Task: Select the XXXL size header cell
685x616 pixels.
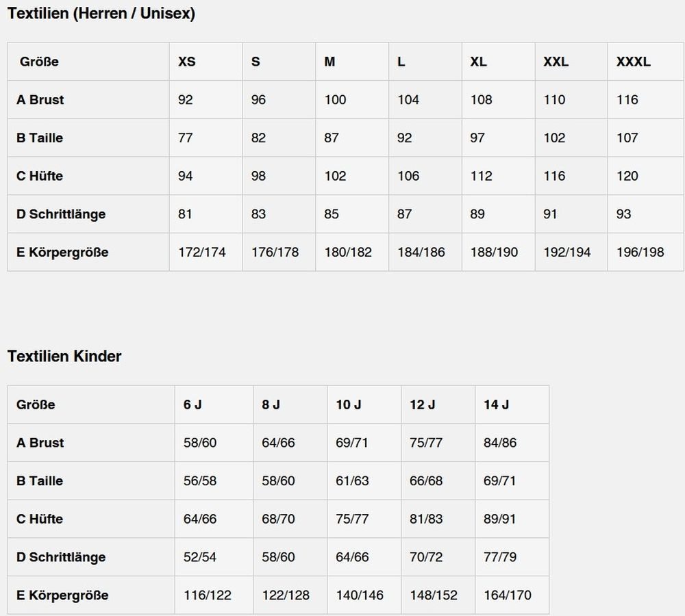Action: click(x=634, y=62)
